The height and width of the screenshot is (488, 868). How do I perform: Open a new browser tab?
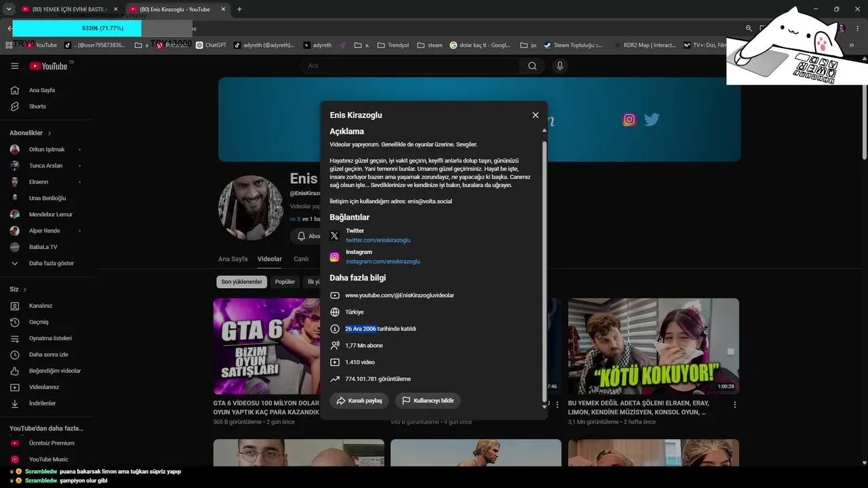pos(239,9)
